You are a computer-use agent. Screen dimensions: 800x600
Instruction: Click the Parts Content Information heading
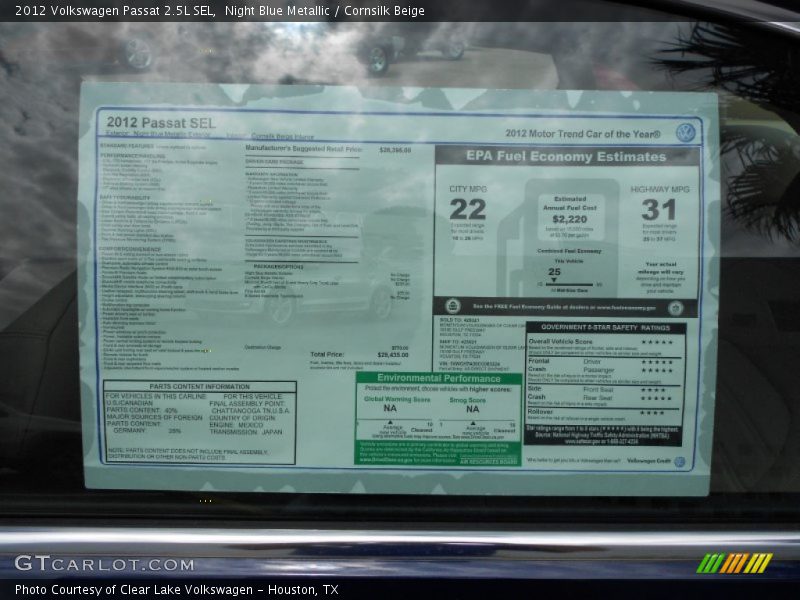[x=200, y=386]
